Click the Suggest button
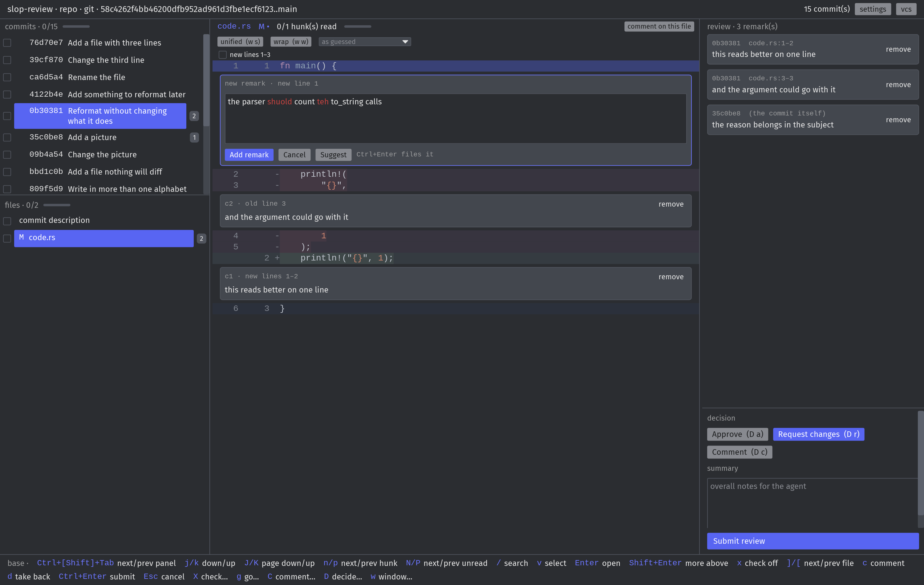This screenshot has width=924, height=585. point(333,155)
